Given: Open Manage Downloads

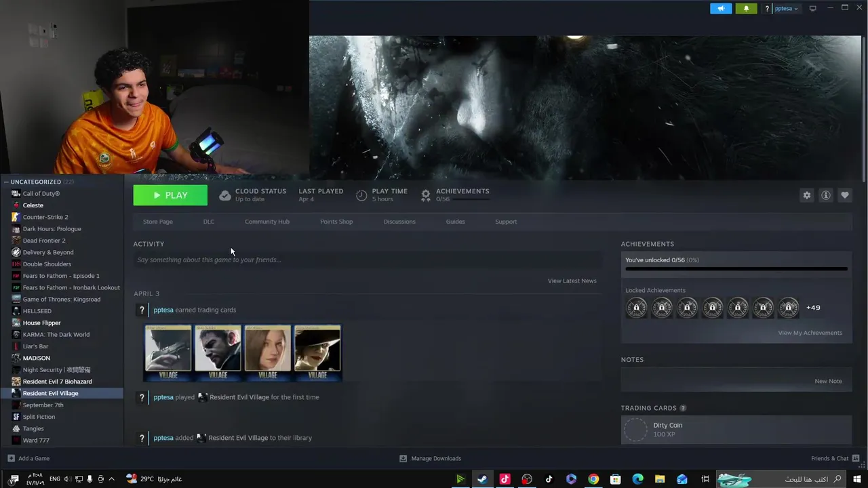Looking at the screenshot, I should [x=430, y=458].
